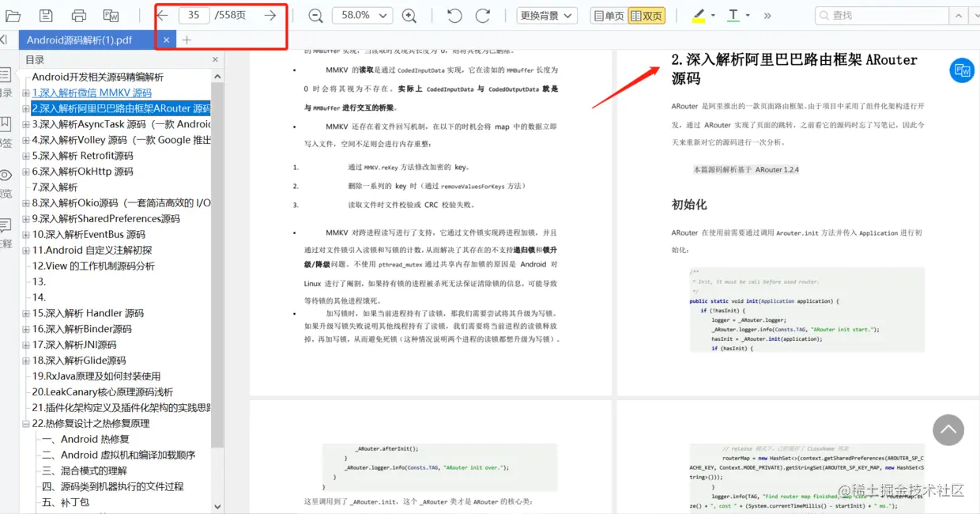Screen dimensions: 980x514
Task: Zoom in with the plus magnifier
Action: 409,15
